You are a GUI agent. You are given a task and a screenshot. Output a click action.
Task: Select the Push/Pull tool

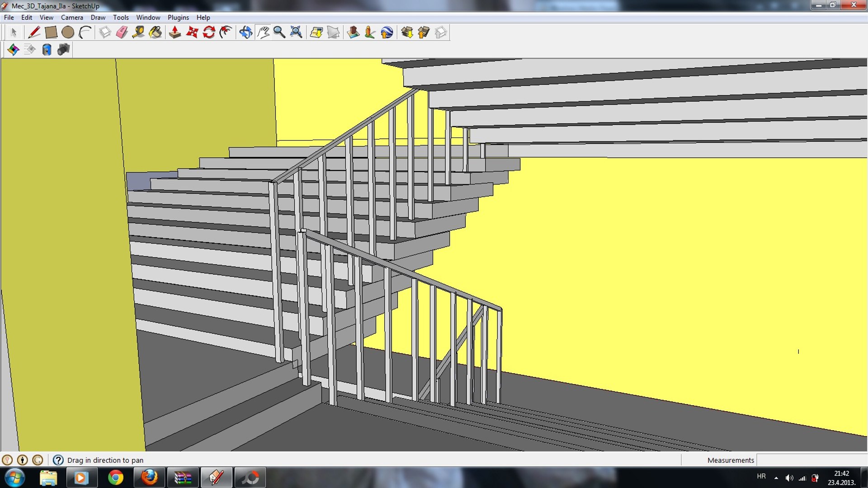tap(175, 33)
